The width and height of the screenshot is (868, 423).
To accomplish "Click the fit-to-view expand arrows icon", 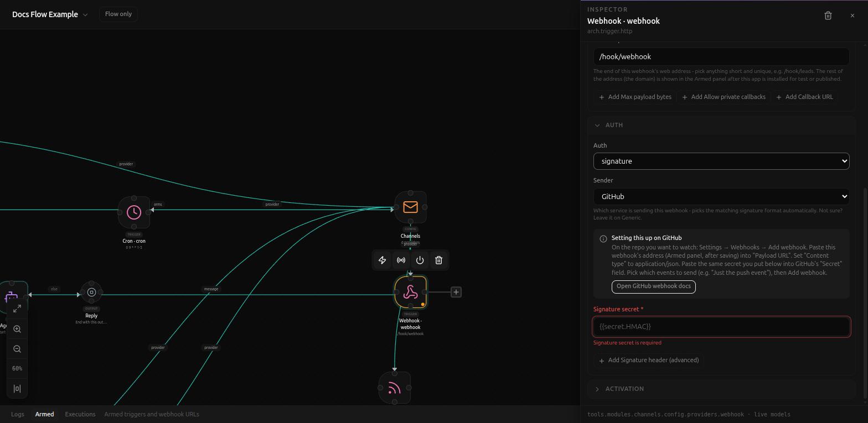I will 17,308.
